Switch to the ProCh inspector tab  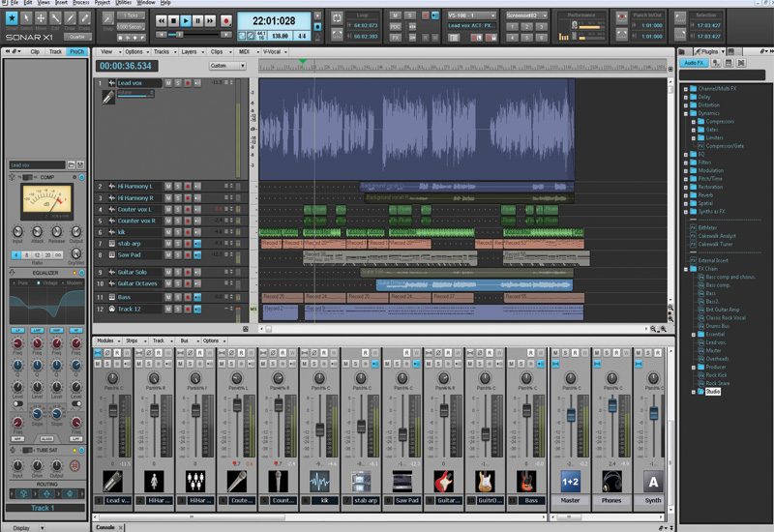point(77,51)
